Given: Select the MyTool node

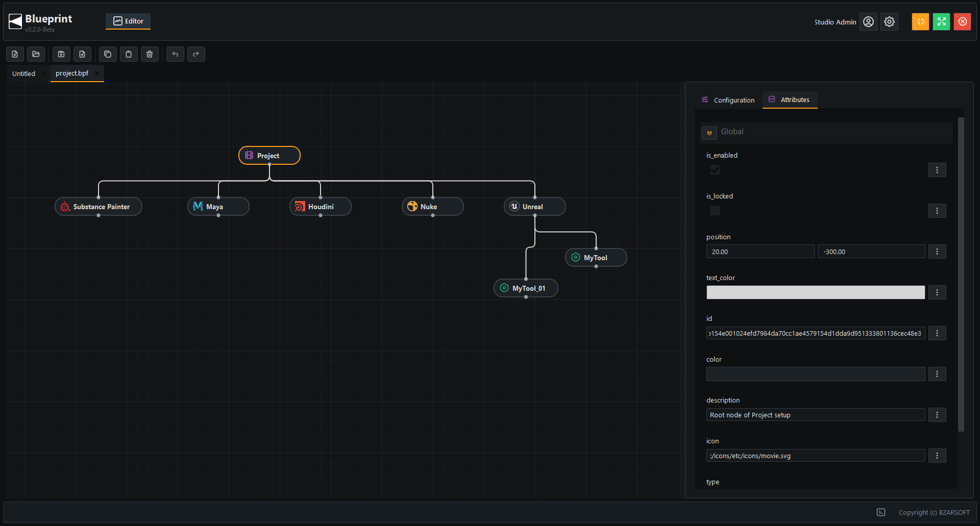Looking at the screenshot, I should (596, 258).
